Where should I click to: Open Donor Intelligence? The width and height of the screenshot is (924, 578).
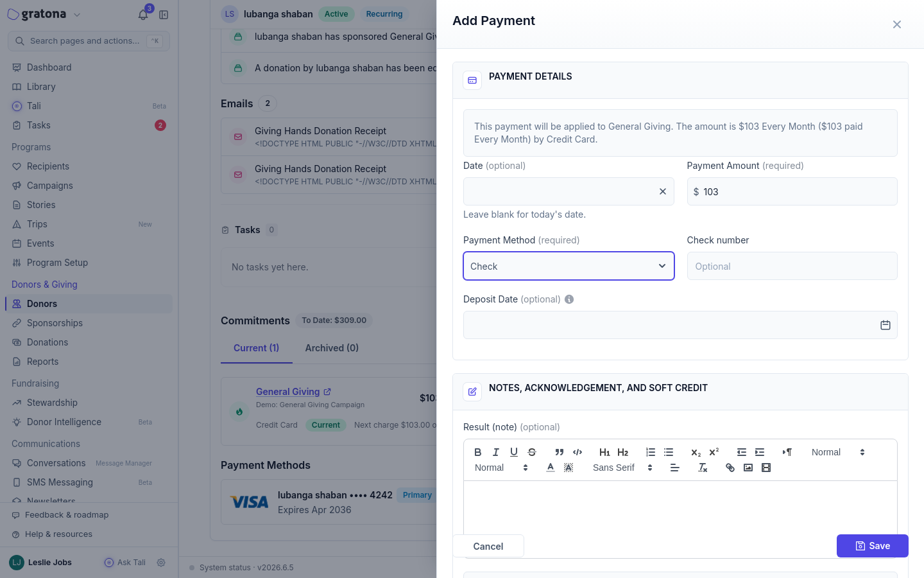point(89,422)
